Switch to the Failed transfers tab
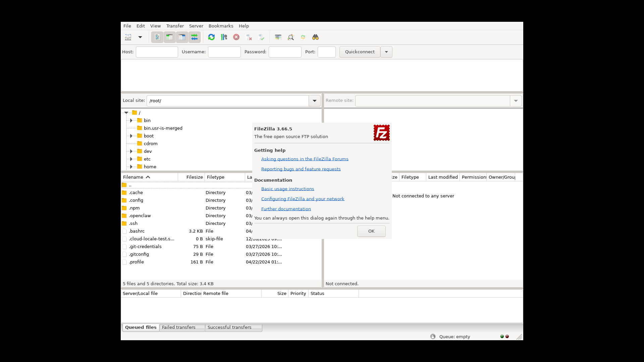 (x=178, y=327)
